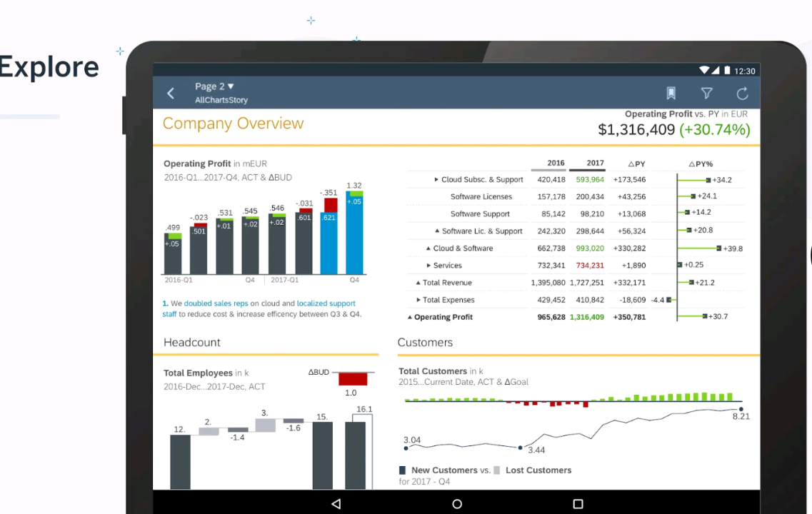
Task: Collapse Cloud & Software row
Action: click(x=428, y=248)
